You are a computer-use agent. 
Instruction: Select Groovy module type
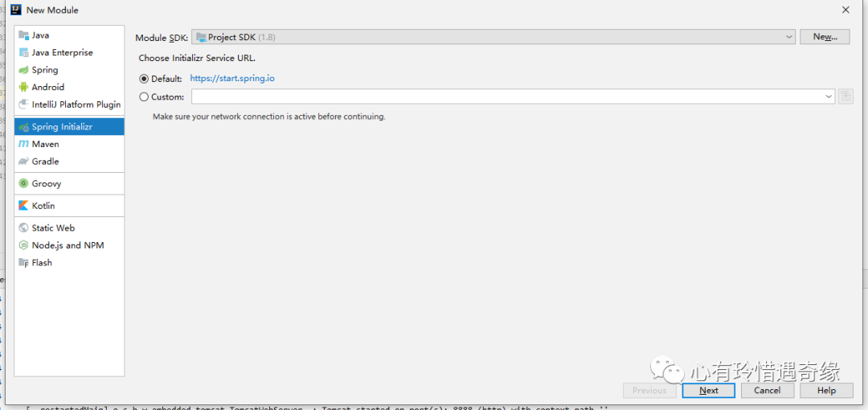click(x=69, y=183)
